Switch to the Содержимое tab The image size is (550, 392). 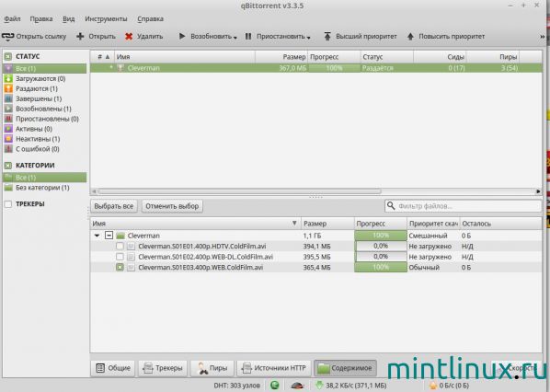click(345, 368)
